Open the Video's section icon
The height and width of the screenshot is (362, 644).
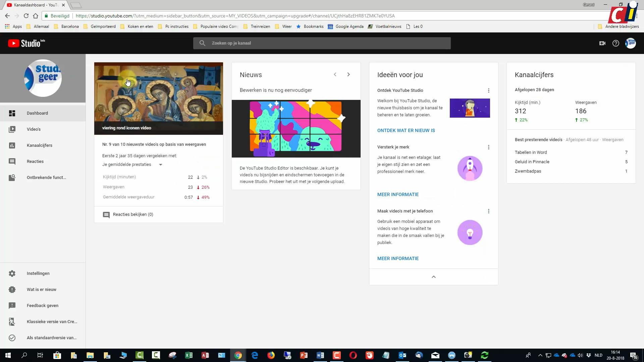coord(12,129)
